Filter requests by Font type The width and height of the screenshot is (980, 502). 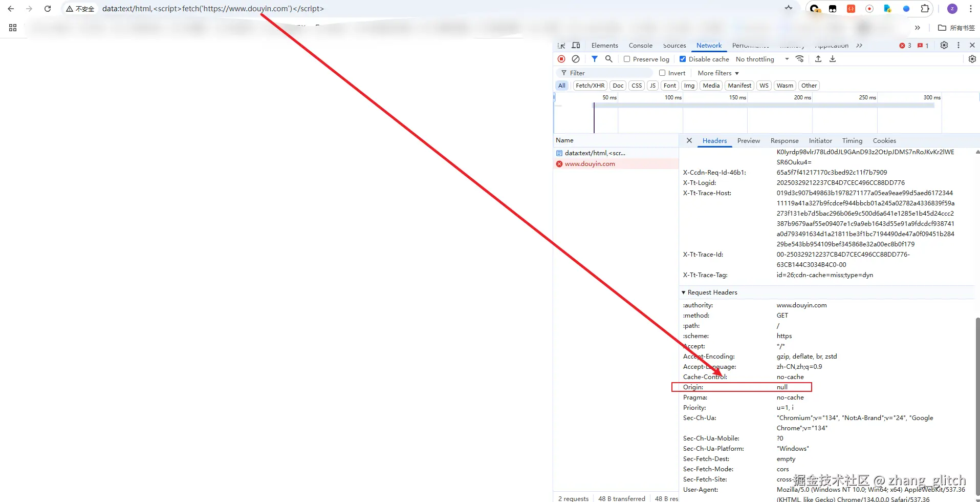coord(670,86)
